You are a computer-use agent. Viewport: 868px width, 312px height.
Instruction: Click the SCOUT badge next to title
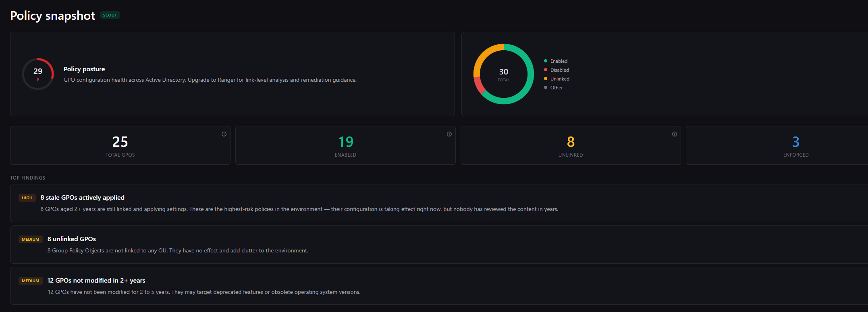pos(110,15)
